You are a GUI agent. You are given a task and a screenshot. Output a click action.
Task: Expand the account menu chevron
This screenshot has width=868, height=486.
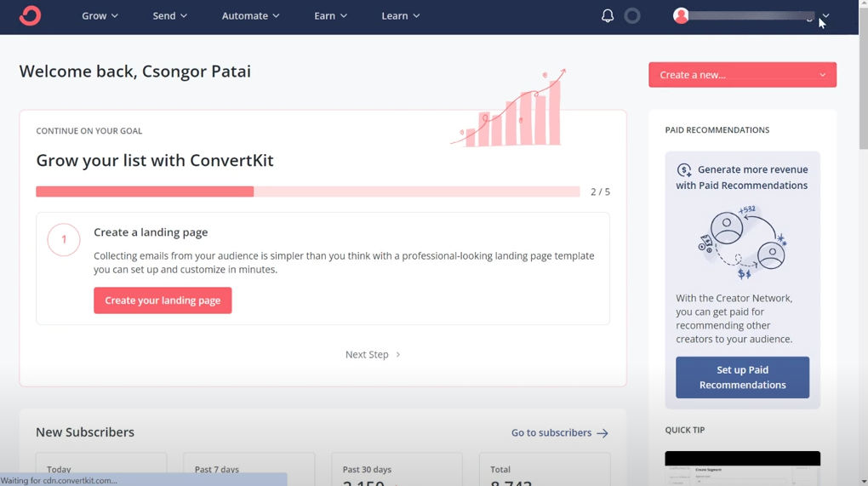tap(825, 15)
